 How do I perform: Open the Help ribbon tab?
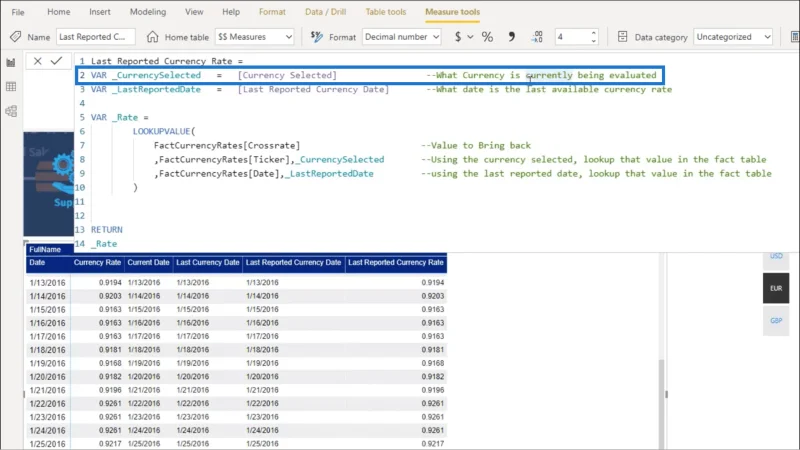(x=231, y=12)
